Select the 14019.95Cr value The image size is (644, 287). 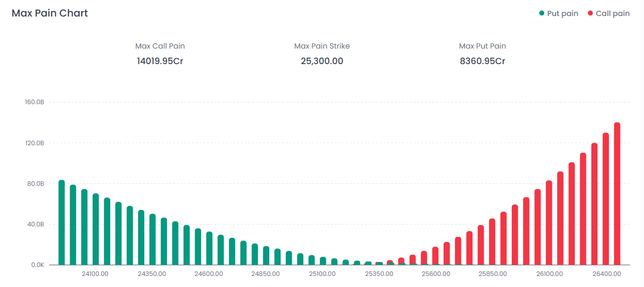pos(160,61)
